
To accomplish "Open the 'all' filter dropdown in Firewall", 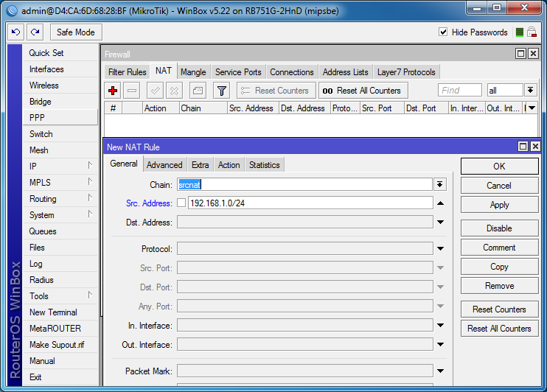I will pos(530,91).
